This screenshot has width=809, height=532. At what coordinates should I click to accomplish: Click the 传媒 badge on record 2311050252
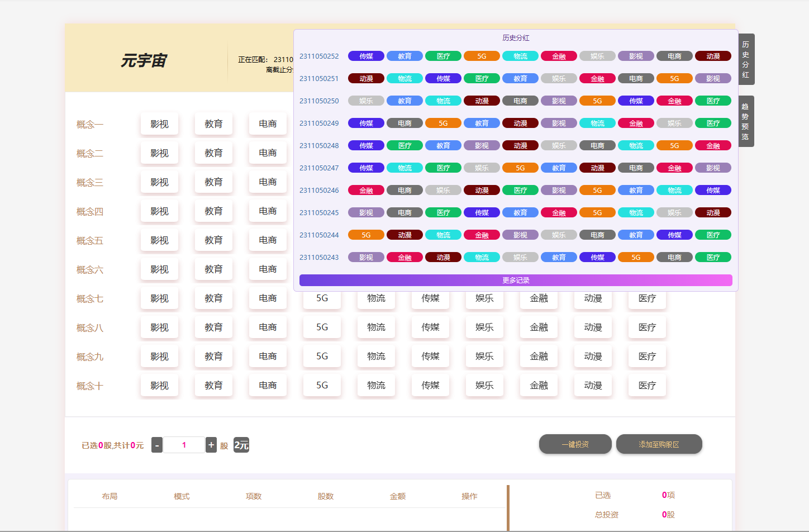coord(366,56)
